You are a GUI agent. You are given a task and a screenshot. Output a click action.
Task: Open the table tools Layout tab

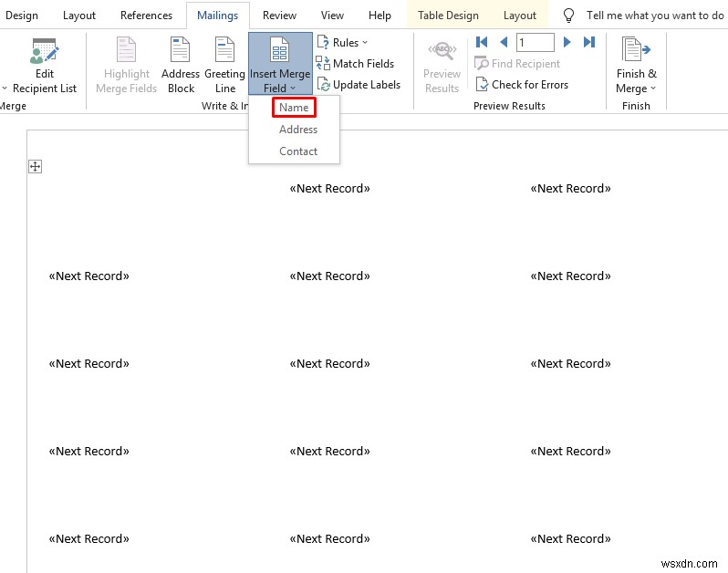(519, 16)
